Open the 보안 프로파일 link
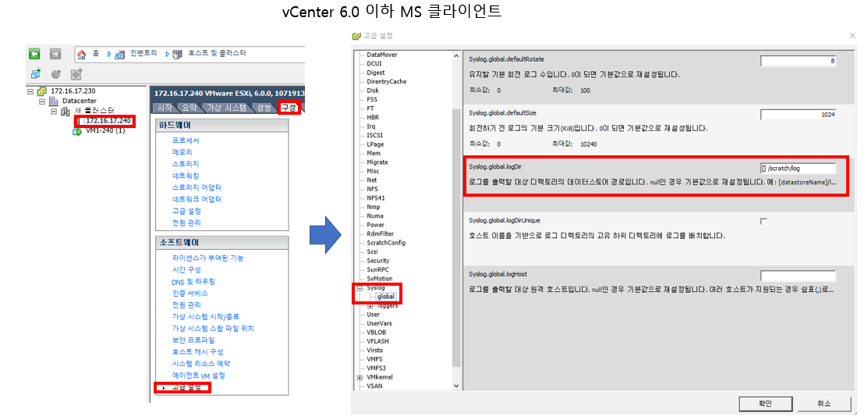Screen dimensions: 868x420 tap(193, 340)
